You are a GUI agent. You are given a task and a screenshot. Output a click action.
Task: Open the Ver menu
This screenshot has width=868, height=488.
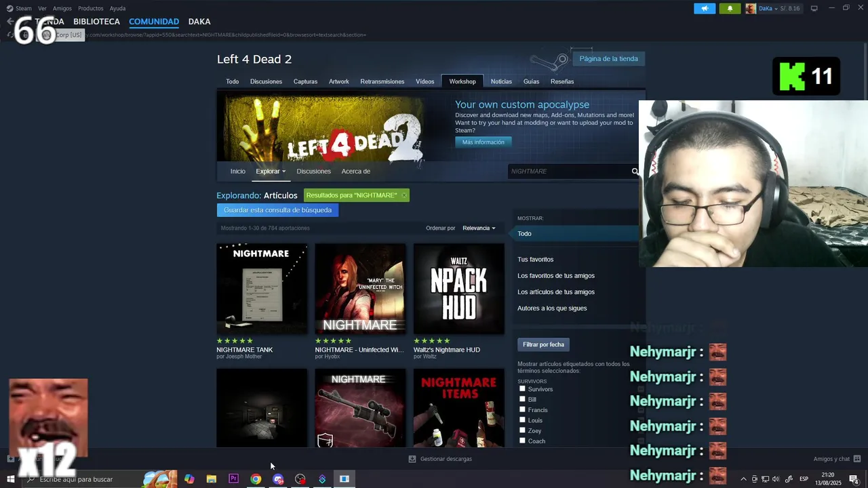pos(42,9)
